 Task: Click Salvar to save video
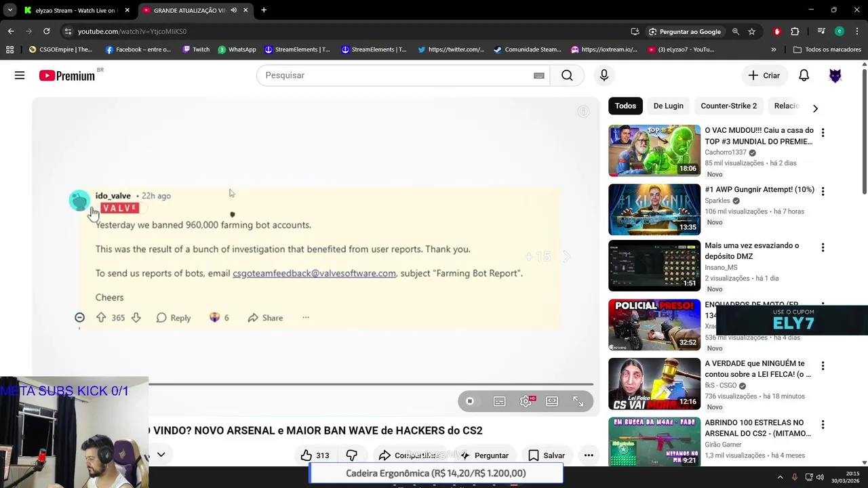pyautogui.click(x=547, y=455)
